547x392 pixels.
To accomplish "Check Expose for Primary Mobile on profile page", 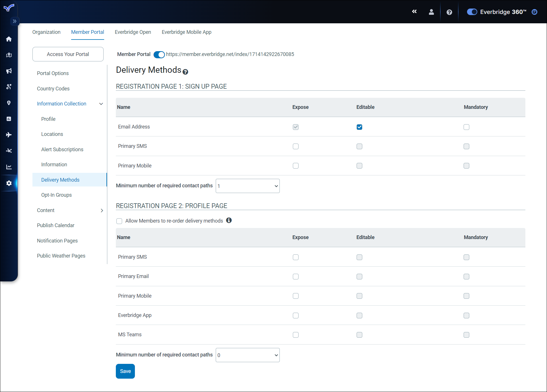I will 296,296.
